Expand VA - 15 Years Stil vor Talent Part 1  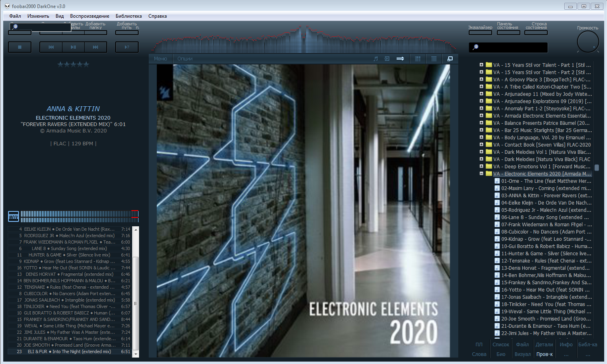tap(481, 65)
